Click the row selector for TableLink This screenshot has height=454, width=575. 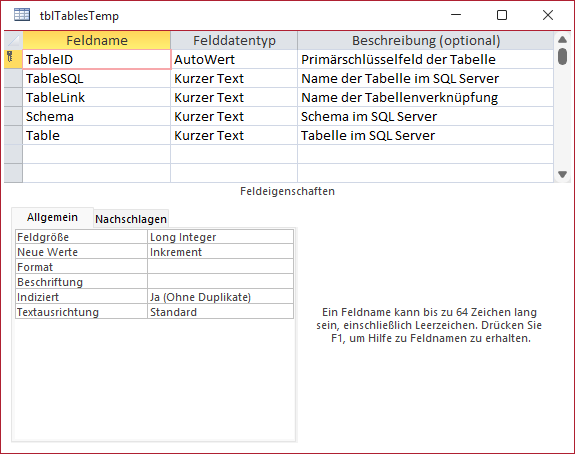(14, 98)
